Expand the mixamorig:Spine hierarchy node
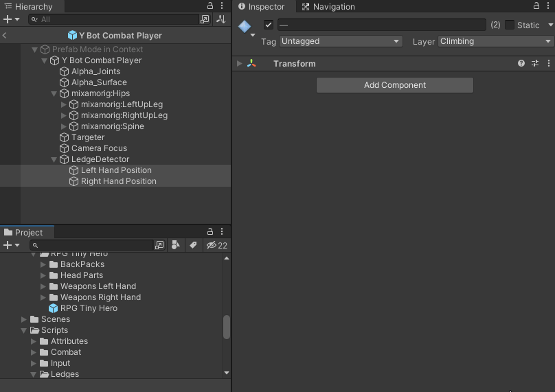The width and height of the screenshot is (555, 392). pos(64,126)
